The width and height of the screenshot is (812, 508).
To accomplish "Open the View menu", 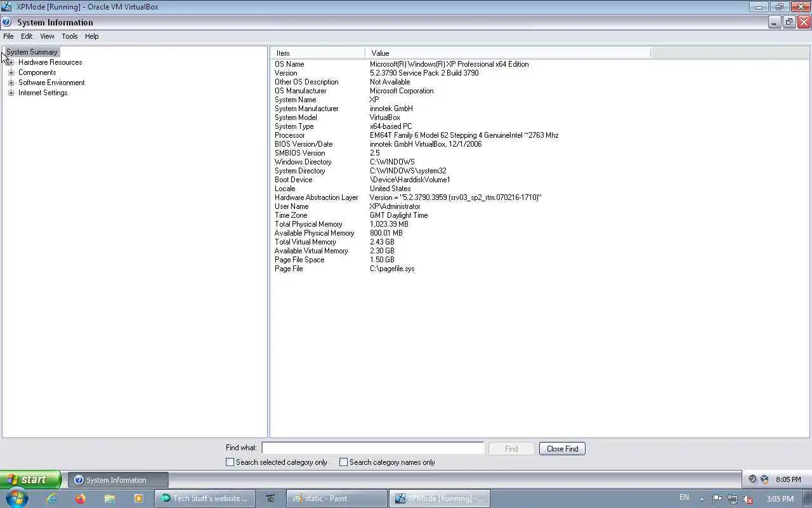I will point(47,36).
